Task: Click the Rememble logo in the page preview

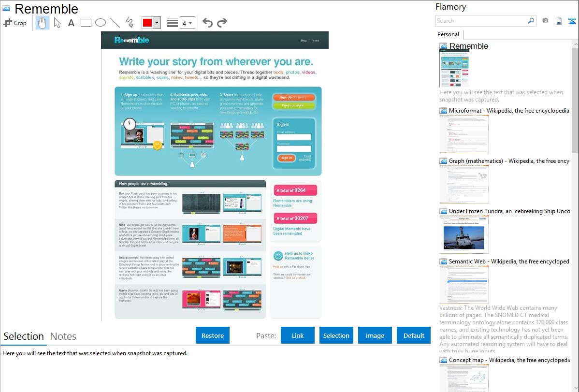Action: click(131, 40)
